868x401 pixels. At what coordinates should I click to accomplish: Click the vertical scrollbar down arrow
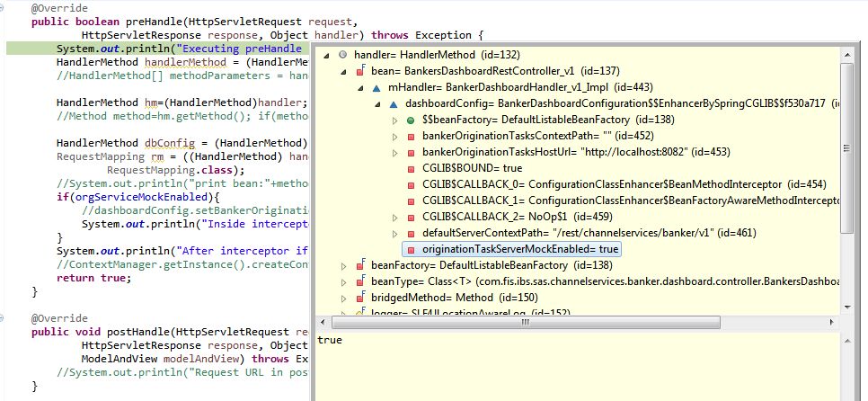point(846,307)
